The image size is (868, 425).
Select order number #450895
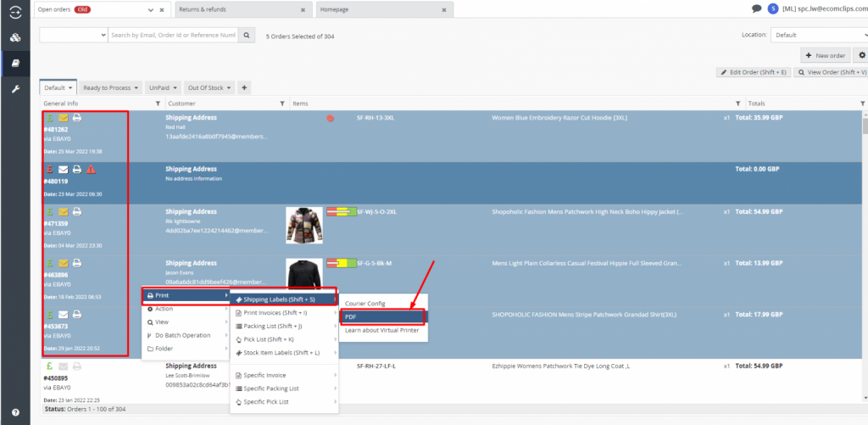click(55, 378)
